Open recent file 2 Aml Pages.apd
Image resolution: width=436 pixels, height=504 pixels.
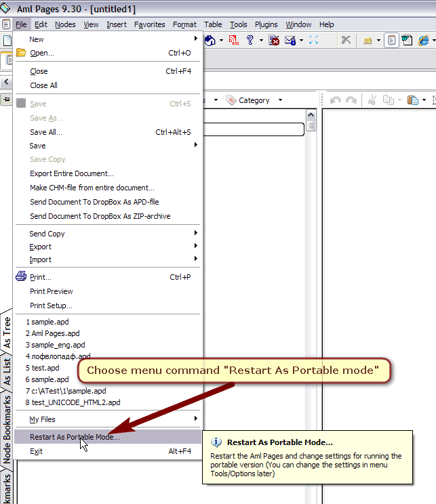pos(107,333)
